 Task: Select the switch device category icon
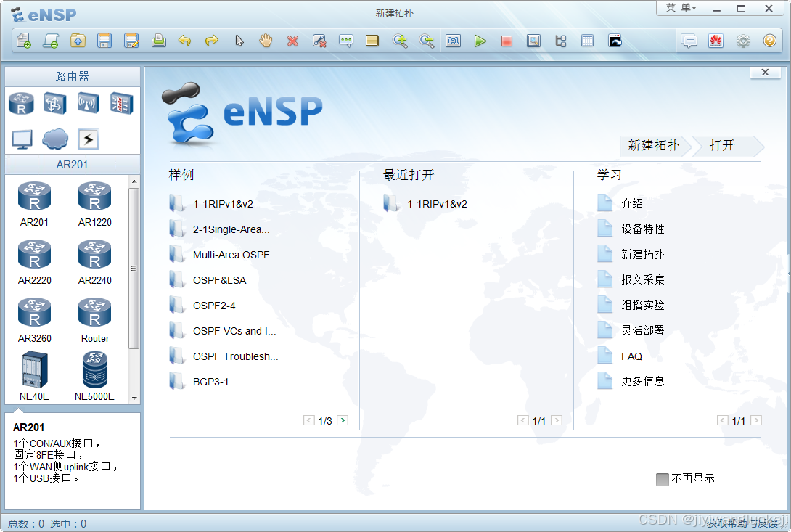click(54, 104)
